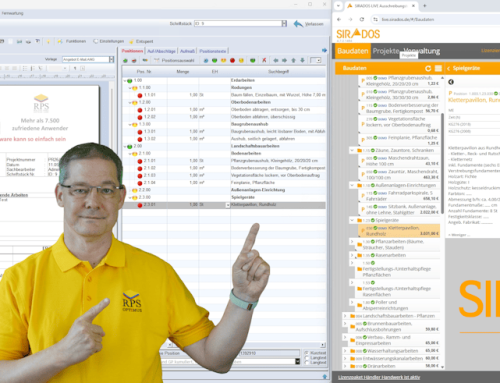This screenshot has height=383, width=500.
Task: Open the Baudaten navigation tab
Action: pos(352,51)
